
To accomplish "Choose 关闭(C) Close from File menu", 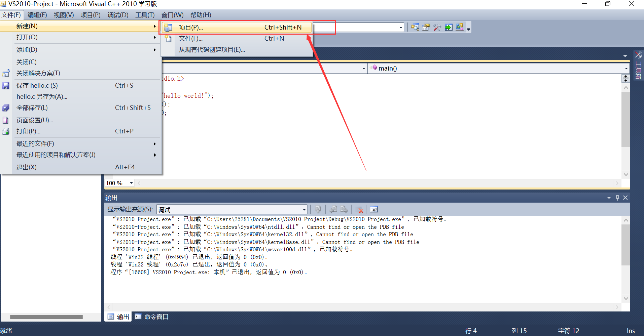I will coord(80,62).
